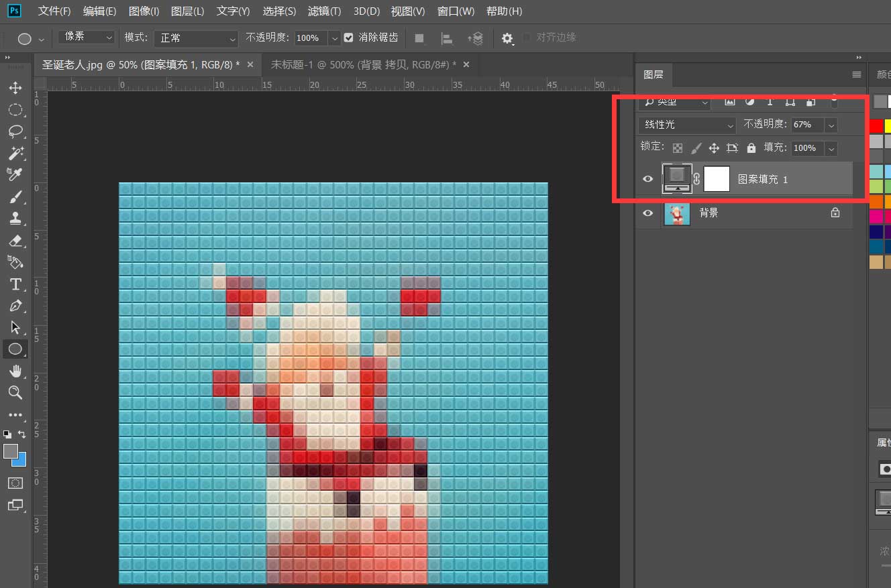This screenshot has height=588, width=891.
Task: Select the Path Selection arrow tool
Action: click(15, 327)
